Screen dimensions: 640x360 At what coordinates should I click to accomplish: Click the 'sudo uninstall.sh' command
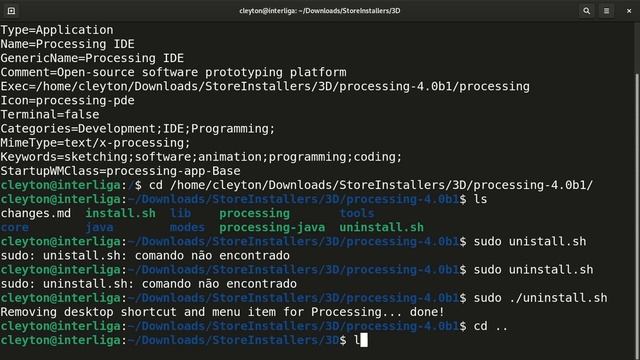tap(533, 270)
